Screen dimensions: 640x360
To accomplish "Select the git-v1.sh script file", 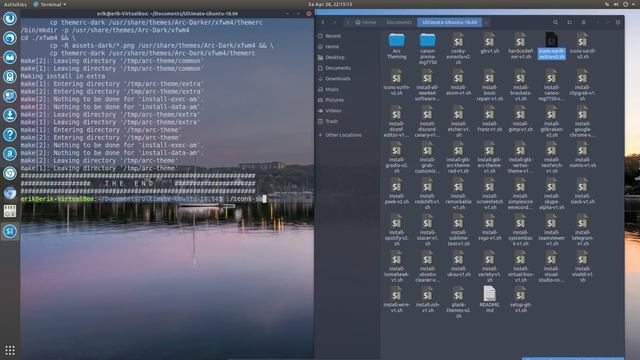I will (489, 44).
